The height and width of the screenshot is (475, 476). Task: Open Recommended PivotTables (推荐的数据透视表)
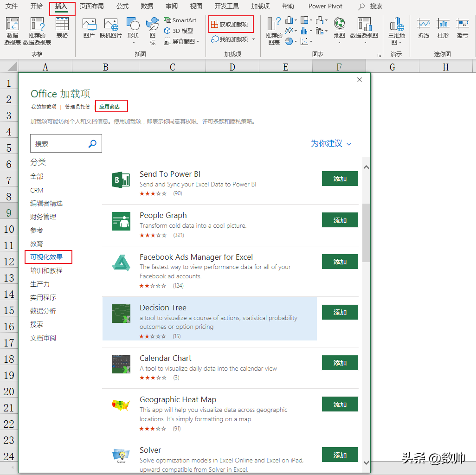coord(37,31)
